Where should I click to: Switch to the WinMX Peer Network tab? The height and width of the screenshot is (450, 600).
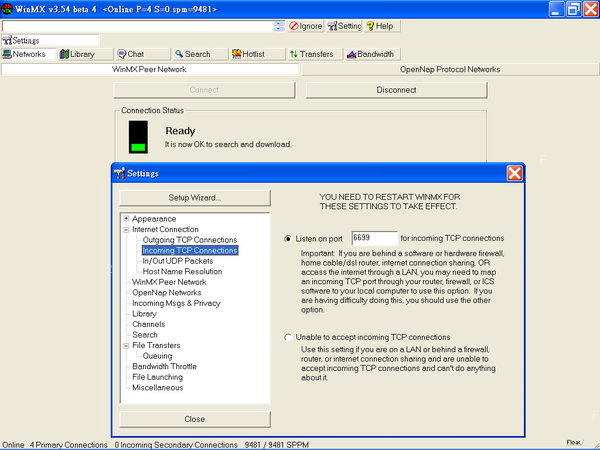[x=150, y=69]
